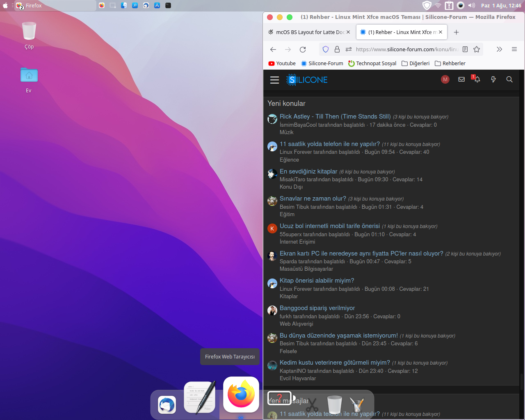
Task: Open Technopat Sosyal bookmark
Action: (372, 63)
